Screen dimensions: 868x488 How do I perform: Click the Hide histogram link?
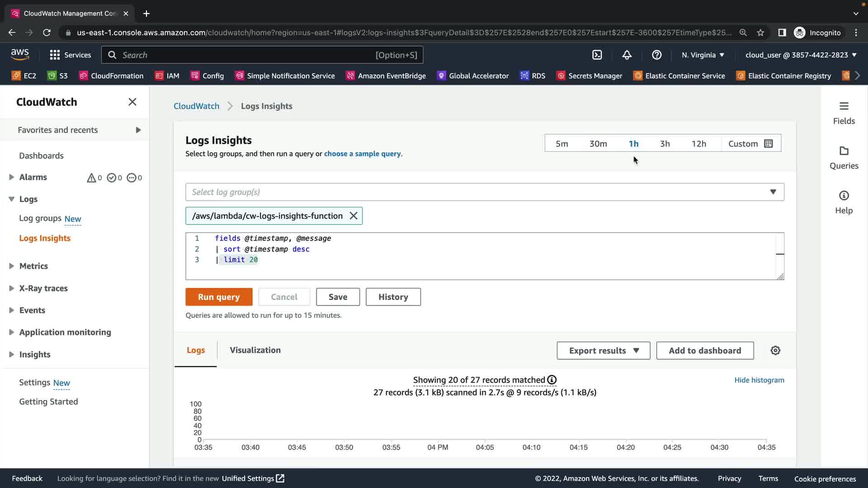point(759,380)
